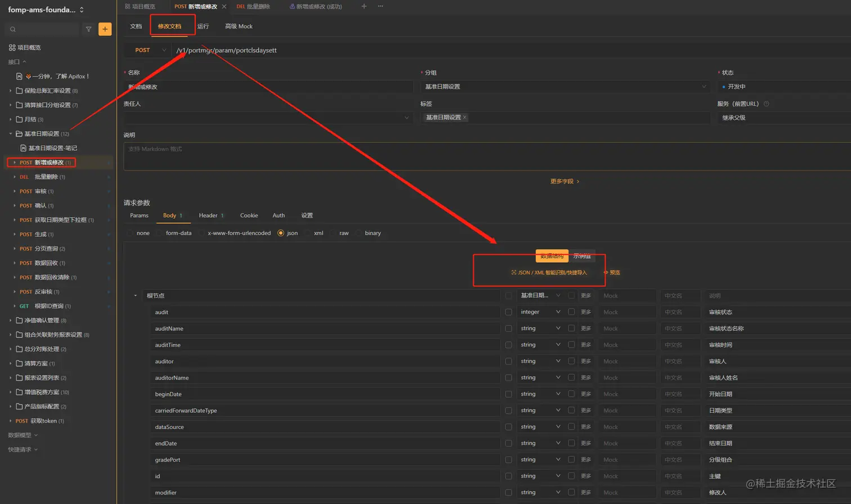This screenshot has width=851, height=504.
Task: Click the 说明 Markdown text area
Action: coord(487,156)
